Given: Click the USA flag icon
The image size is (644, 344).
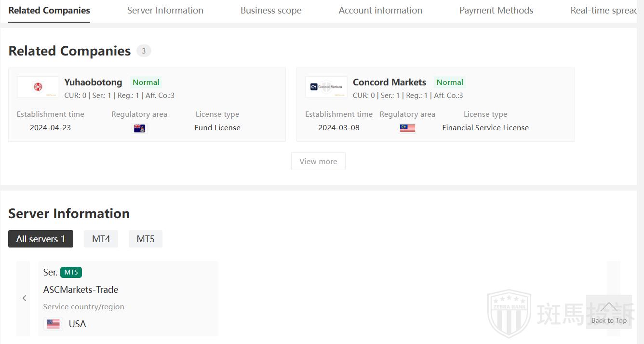Looking at the screenshot, I should [x=54, y=324].
